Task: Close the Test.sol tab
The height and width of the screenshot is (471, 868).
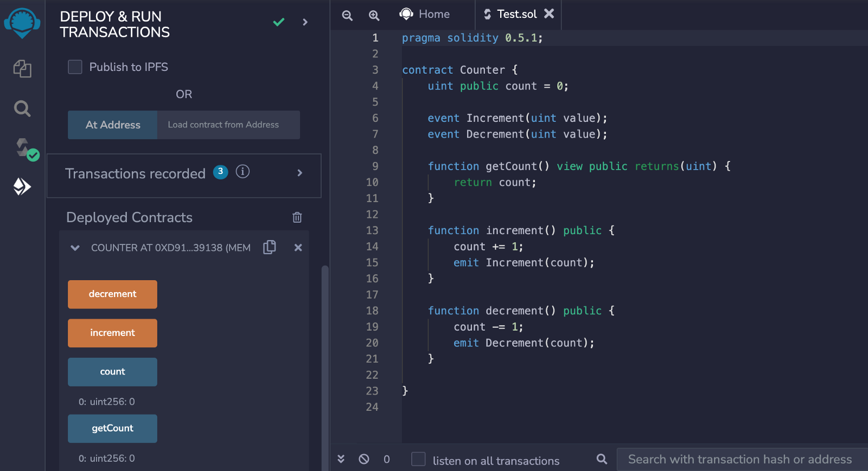Action: click(549, 14)
